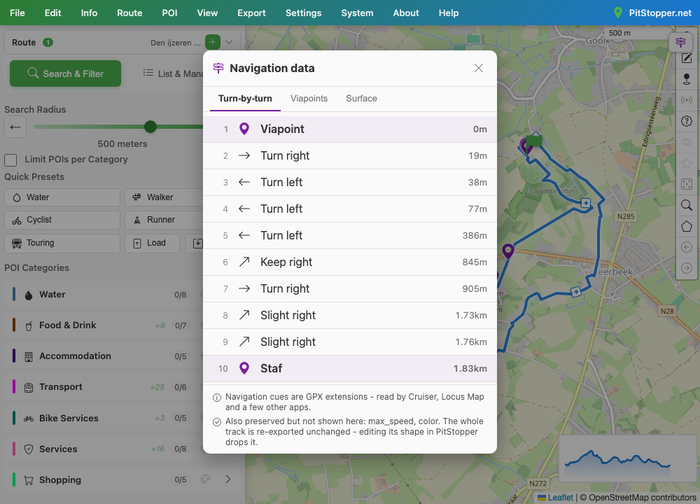Select the Bike Services category row

[x=104, y=418]
